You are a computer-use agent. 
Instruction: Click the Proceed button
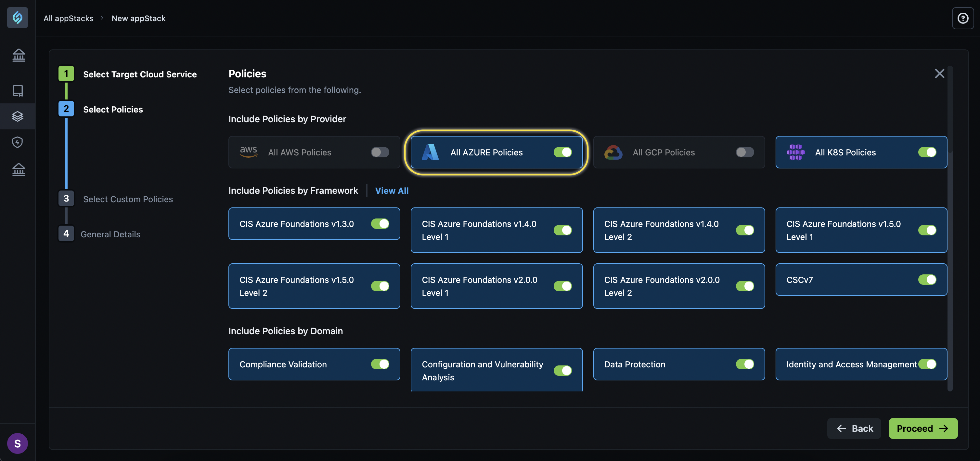tap(923, 428)
